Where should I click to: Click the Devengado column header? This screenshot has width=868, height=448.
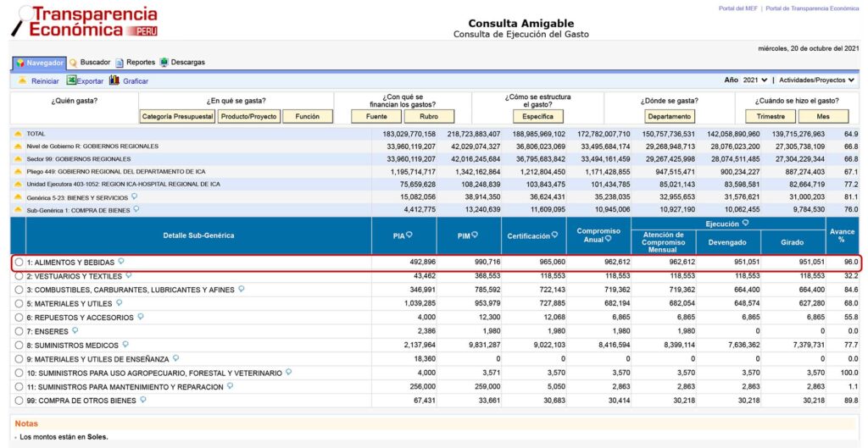(728, 242)
